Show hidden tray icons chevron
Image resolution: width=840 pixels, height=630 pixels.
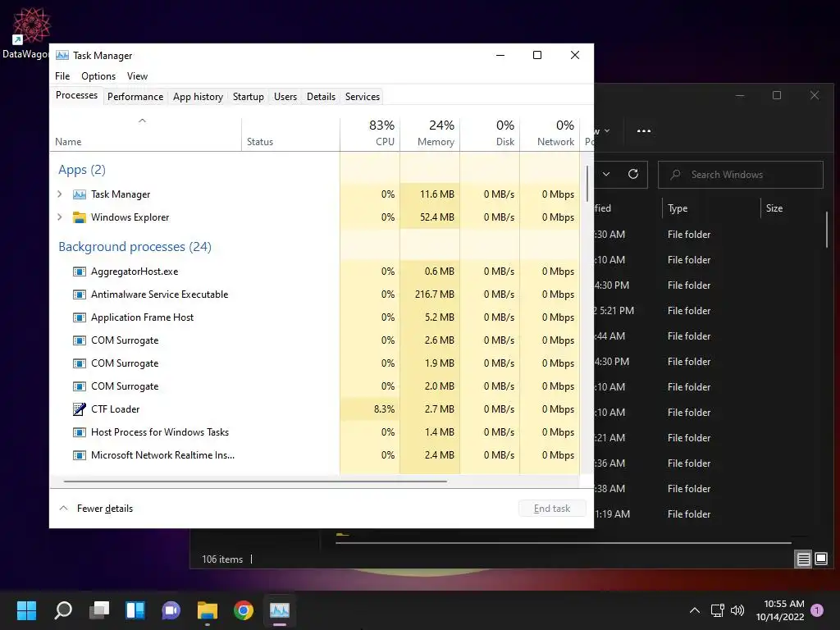click(694, 610)
